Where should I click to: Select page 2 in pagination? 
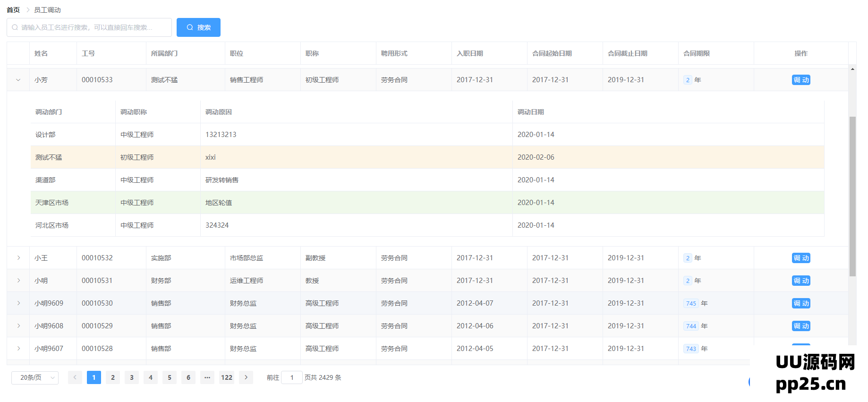click(113, 377)
